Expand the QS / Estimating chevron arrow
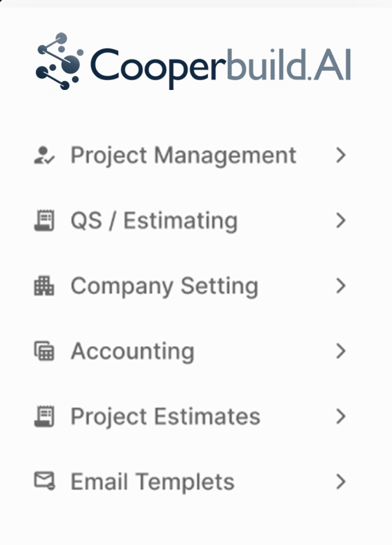Viewport: 392px width, 545px height. [x=341, y=220]
